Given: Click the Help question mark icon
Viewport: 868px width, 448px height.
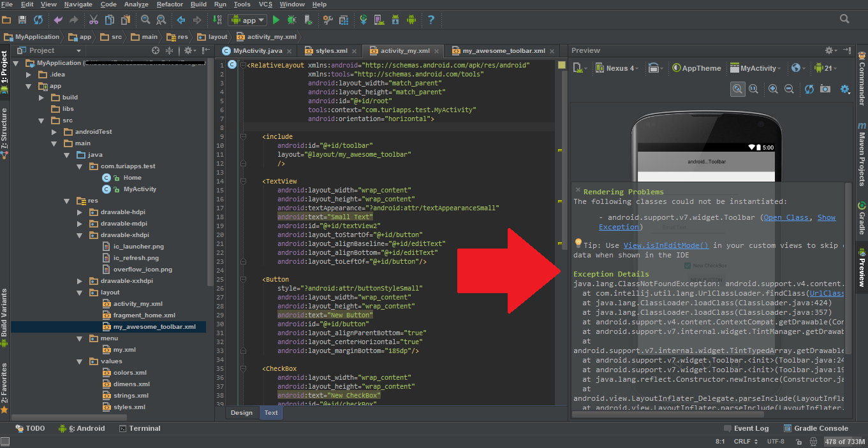Looking at the screenshot, I should click(x=431, y=20).
